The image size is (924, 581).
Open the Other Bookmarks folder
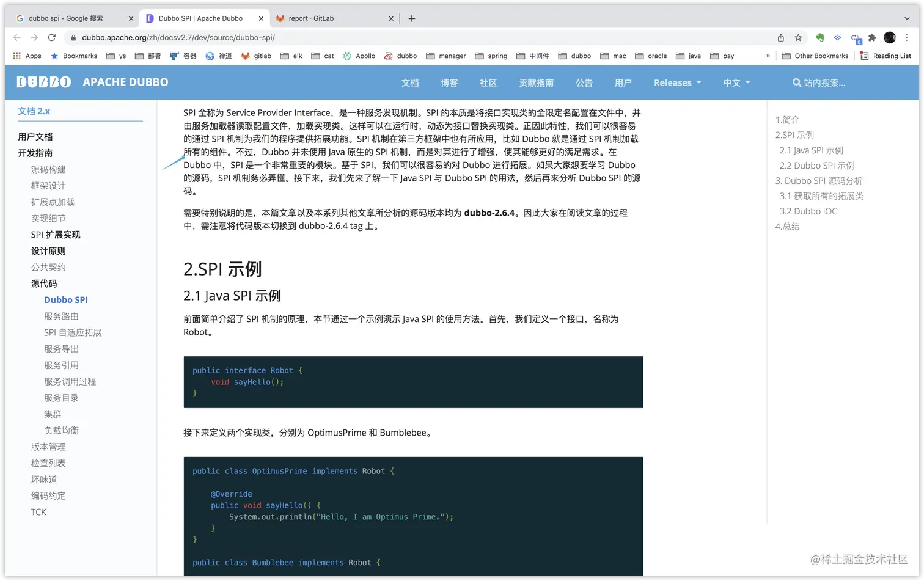point(815,56)
